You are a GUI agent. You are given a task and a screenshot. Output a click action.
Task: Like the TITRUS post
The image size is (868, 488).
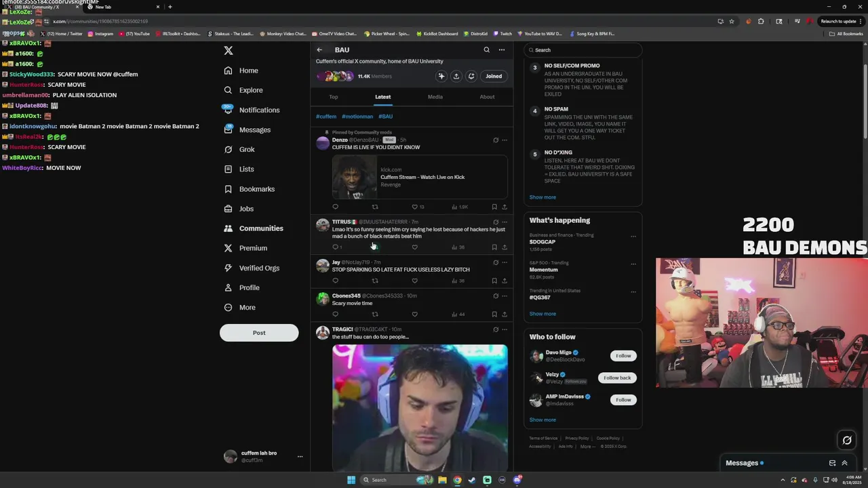point(415,247)
